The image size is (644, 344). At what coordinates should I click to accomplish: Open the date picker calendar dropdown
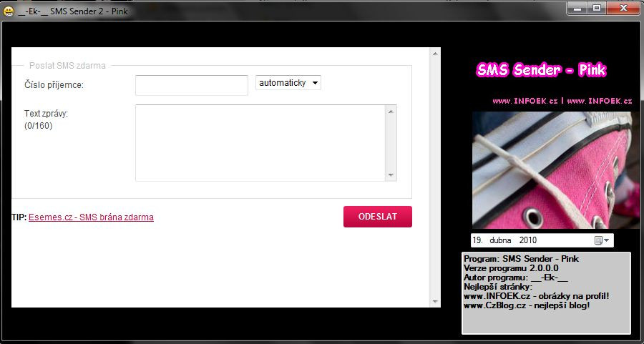click(602, 240)
